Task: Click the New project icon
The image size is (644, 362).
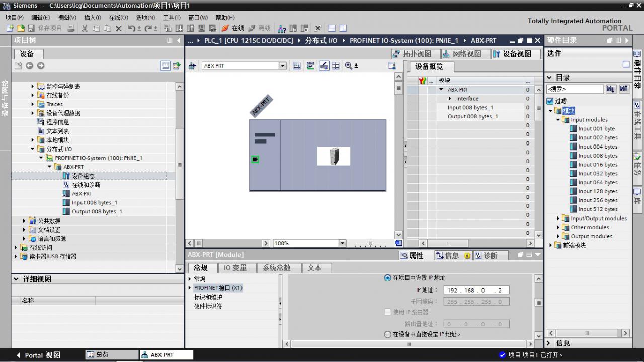Action: (x=11, y=28)
